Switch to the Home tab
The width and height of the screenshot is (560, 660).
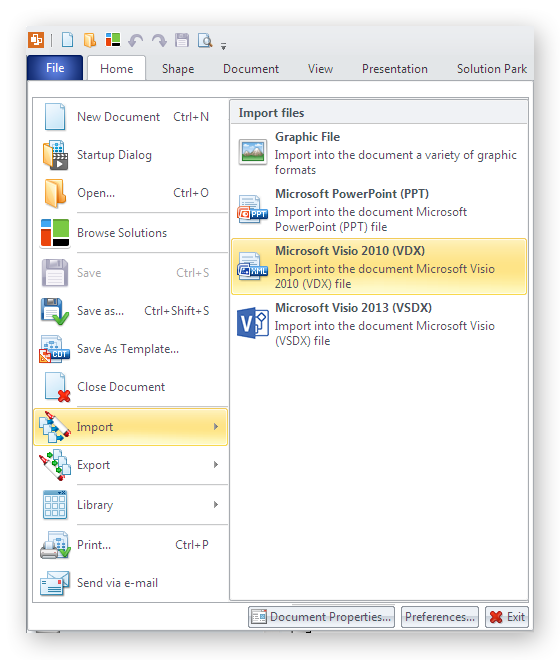click(117, 69)
